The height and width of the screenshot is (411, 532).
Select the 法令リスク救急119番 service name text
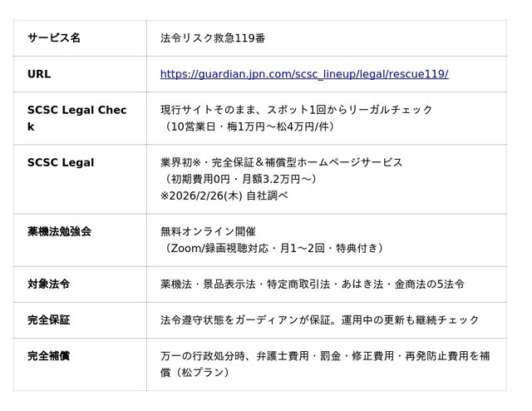[213, 38]
